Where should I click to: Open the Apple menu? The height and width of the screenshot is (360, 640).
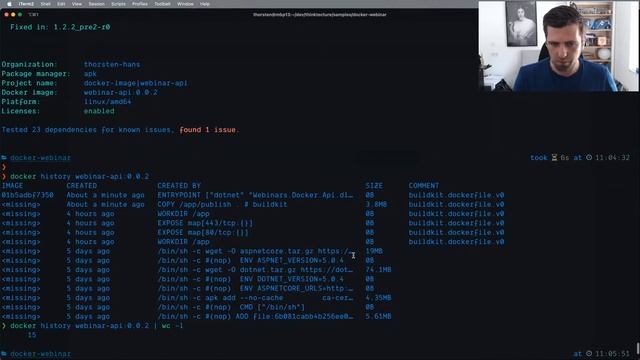(9, 4)
